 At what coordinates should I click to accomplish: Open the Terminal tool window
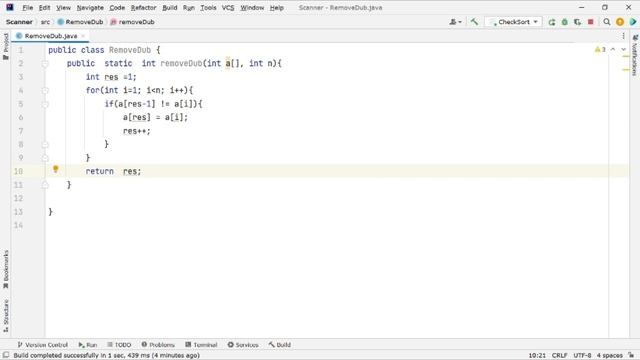pyautogui.click(x=201, y=345)
